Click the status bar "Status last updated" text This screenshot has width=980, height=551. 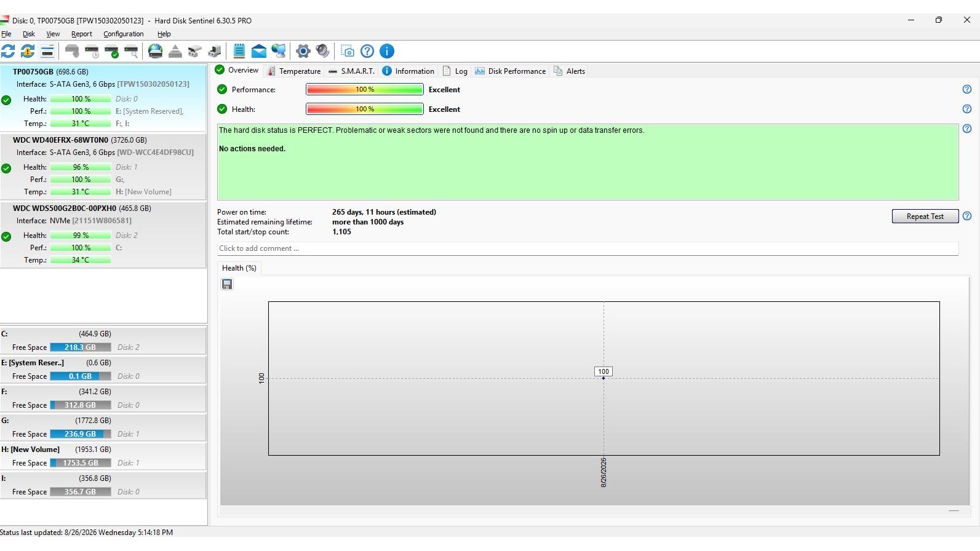(x=86, y=533)
